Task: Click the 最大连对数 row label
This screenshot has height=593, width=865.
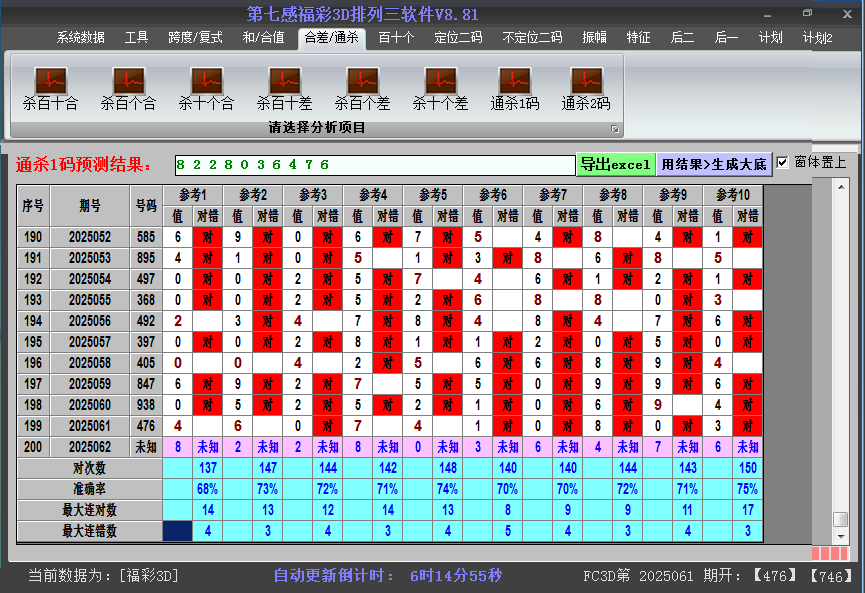Action: tap(89, 510)
